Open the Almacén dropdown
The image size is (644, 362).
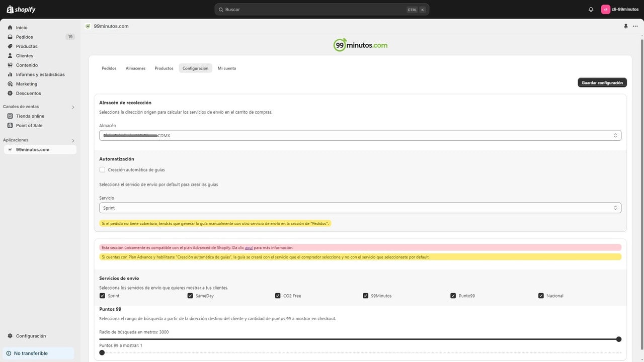(360, 136)
